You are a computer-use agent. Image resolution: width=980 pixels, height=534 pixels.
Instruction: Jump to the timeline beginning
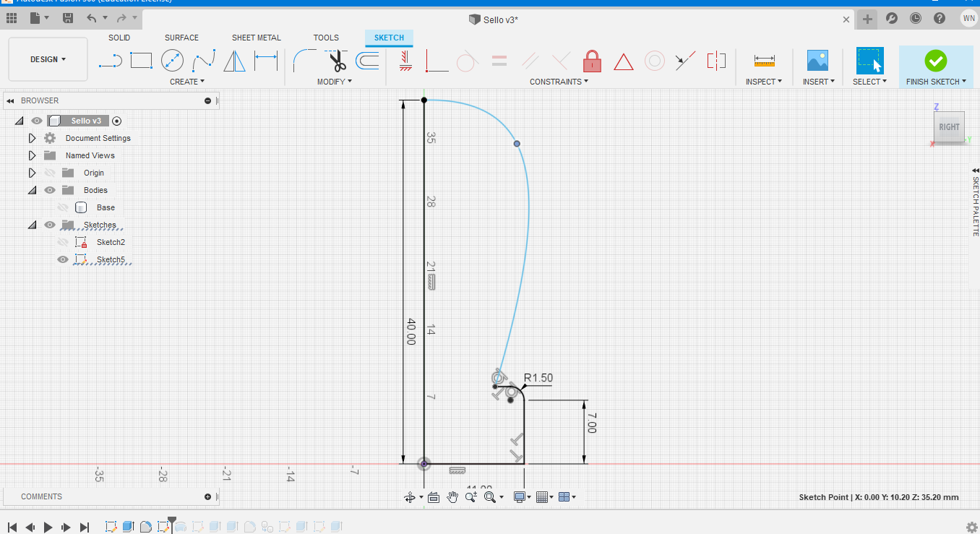coord(12,527)
